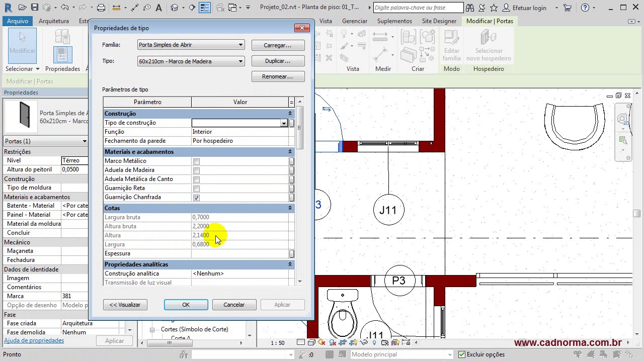Click the door type preview thumbnail

21,117
